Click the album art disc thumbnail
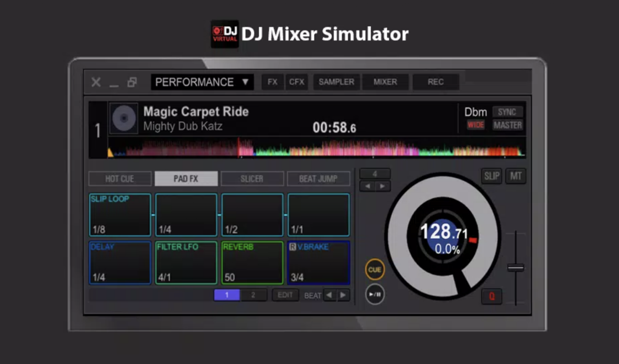This screenshot has width=619, height=364. tap(124, 118)
